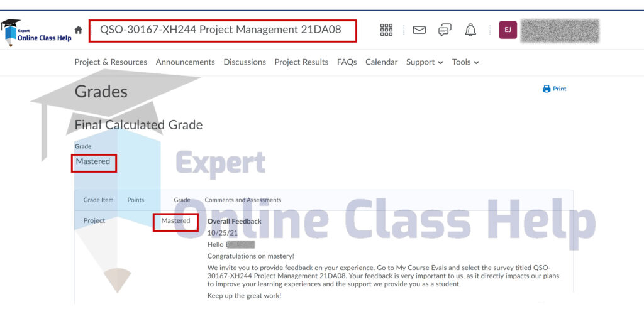Open Project Results nav item
This screenshot has width=644, height=314.
[301, 62]
